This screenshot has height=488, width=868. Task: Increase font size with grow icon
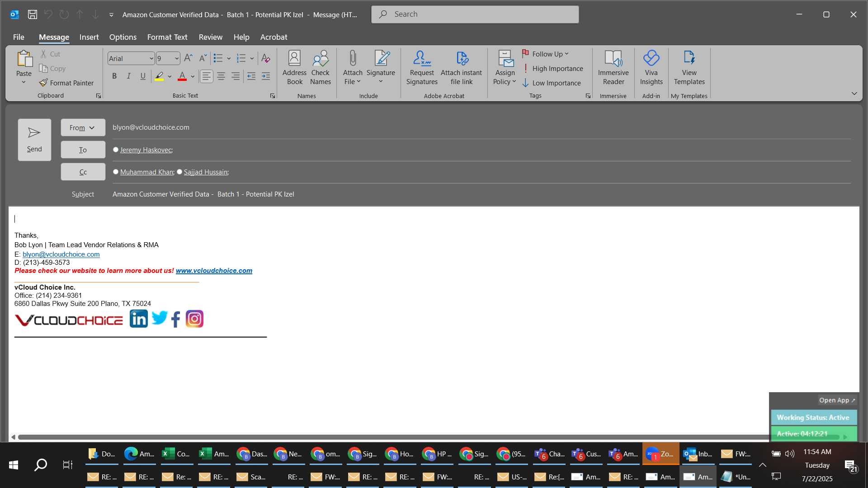189,58
